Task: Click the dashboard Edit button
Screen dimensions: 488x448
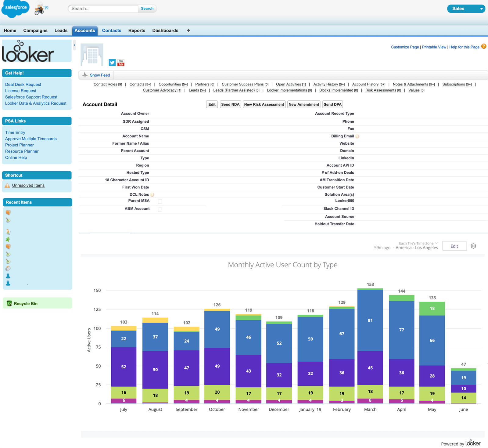Action: [454, 246]
